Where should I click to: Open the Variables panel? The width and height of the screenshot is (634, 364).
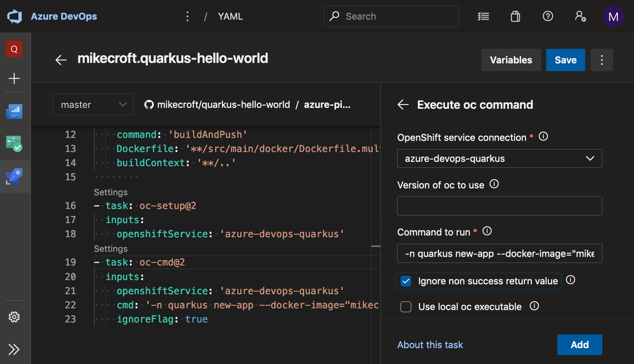point(511,60)
